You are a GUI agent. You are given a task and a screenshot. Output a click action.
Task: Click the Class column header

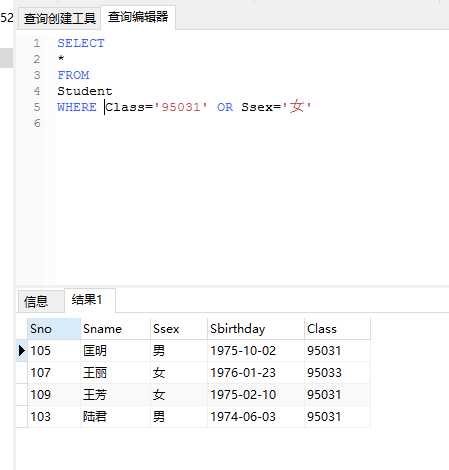[337, 329]
